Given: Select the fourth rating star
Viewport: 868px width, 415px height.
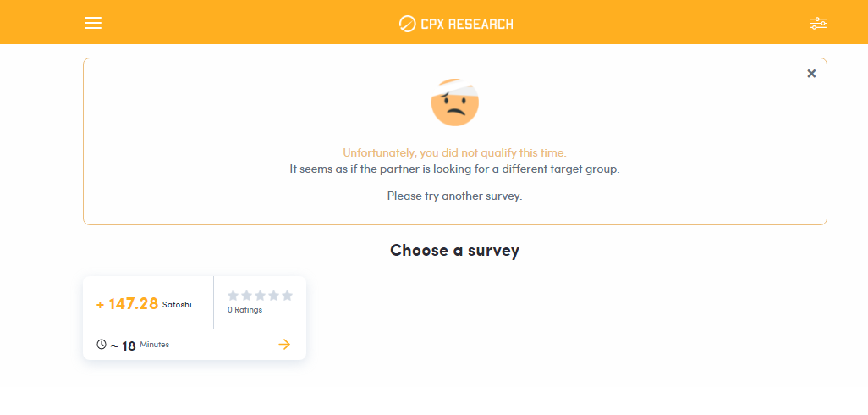Looking at the screenshot, I should point(273,296).
